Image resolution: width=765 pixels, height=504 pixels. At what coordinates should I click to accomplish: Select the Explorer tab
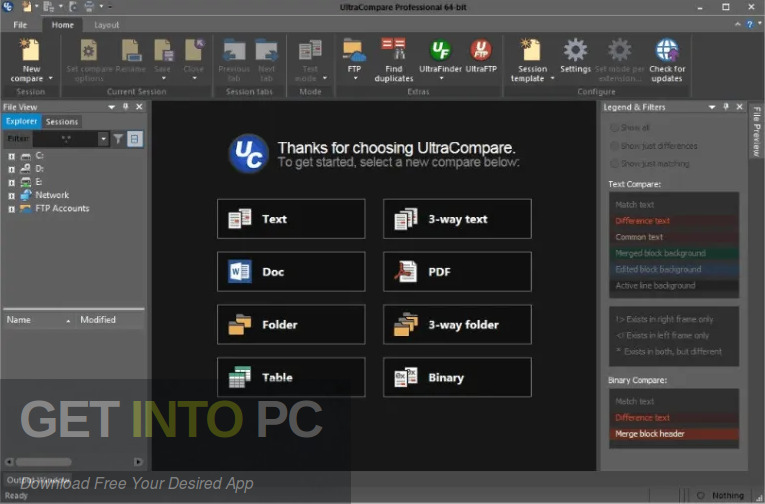[21, 121]
